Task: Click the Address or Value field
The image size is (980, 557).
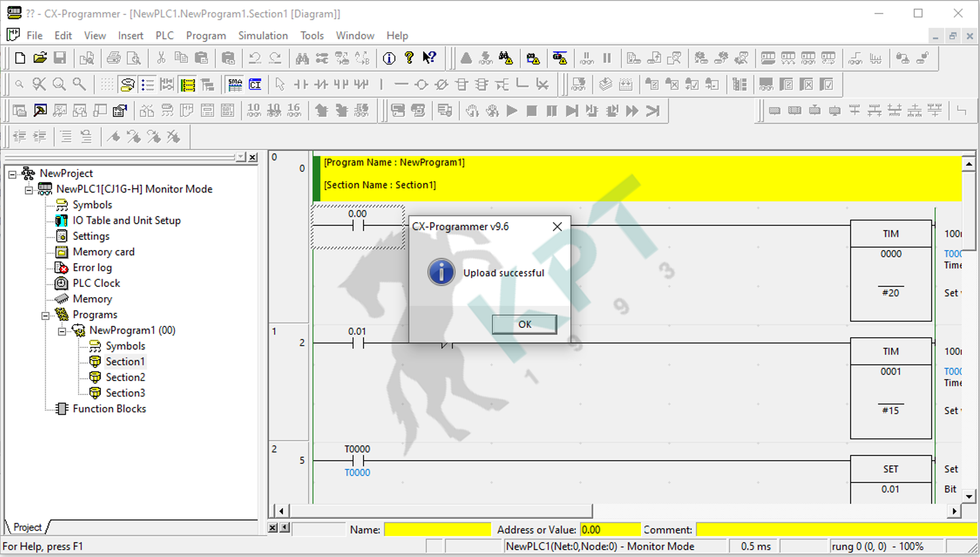Action: click(x=610, y=529)
